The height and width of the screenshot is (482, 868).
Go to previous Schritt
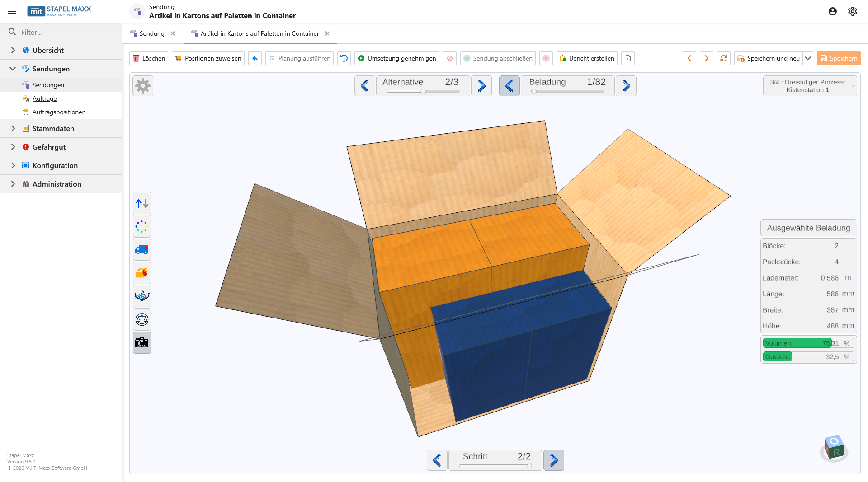437,460
